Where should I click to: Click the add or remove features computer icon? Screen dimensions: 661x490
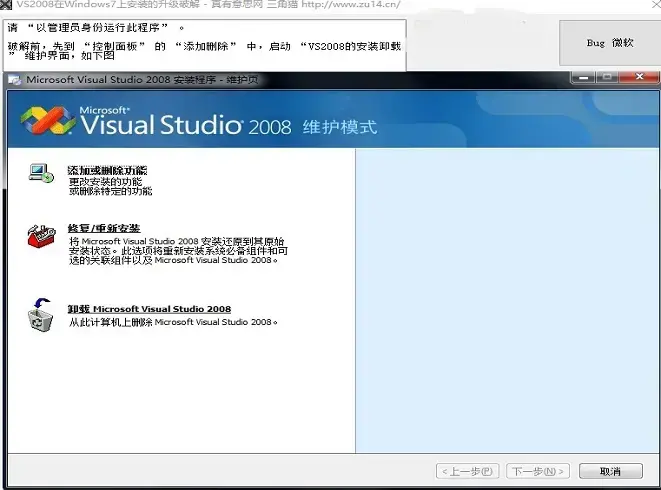pyautogui.click(x=41, y=173)
